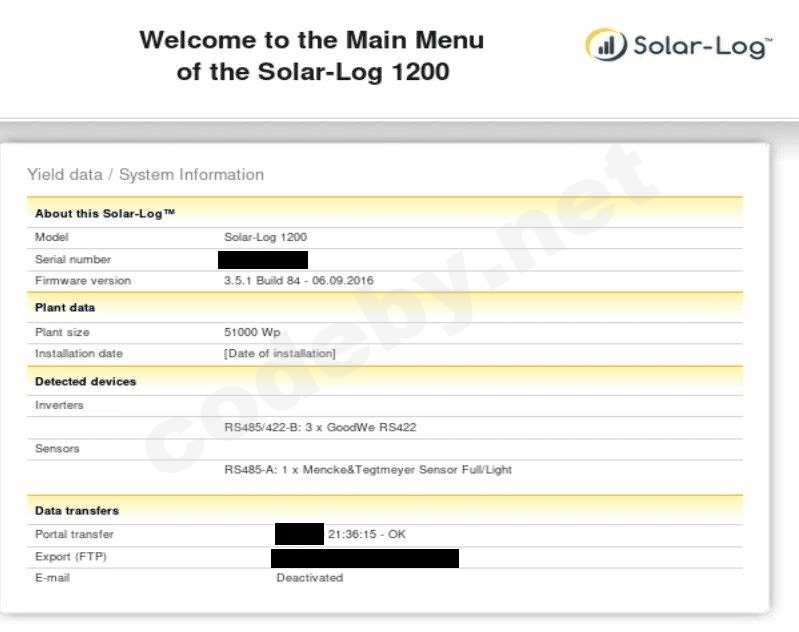Click the 'Inverters' row label
799x632 pixels.
point(59,405)
